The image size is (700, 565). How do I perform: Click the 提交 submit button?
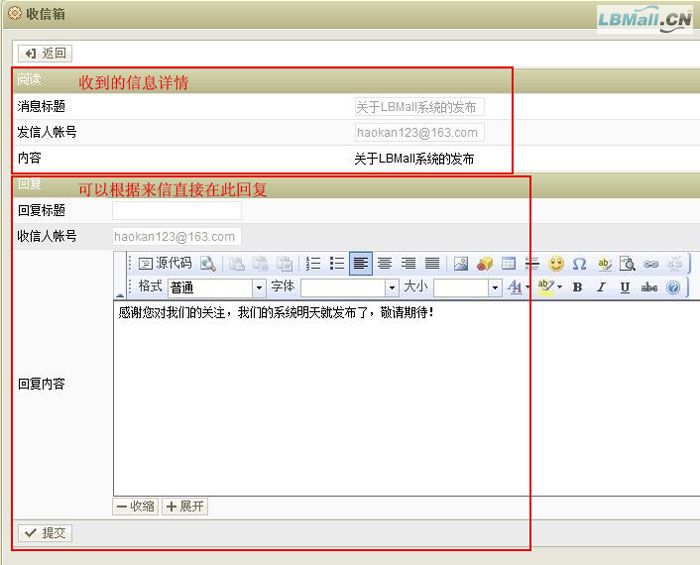[45, 532]
